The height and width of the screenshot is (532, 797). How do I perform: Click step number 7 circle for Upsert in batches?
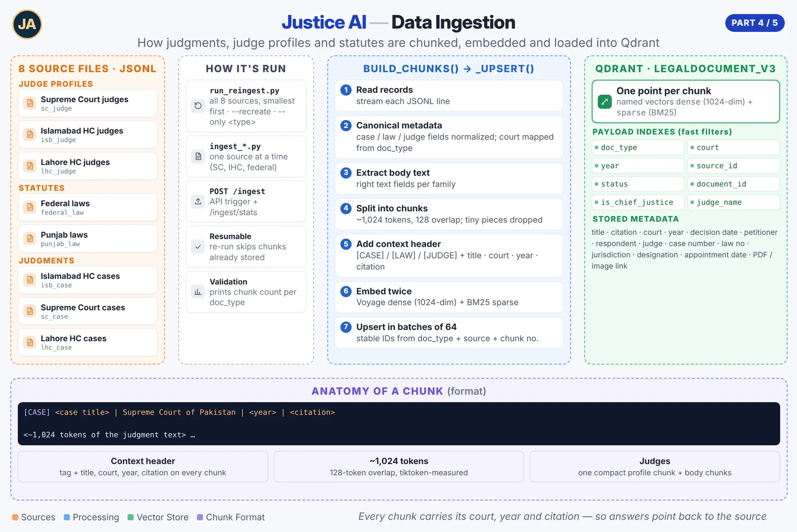tap(346, 327)
